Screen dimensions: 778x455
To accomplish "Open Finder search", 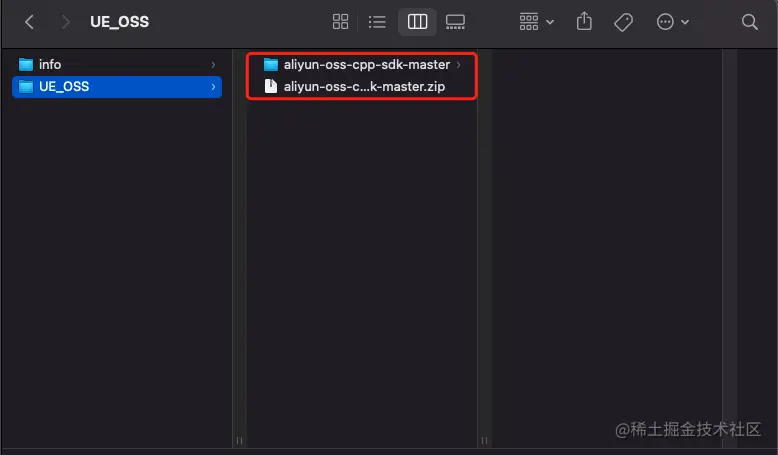I will 749,22.
